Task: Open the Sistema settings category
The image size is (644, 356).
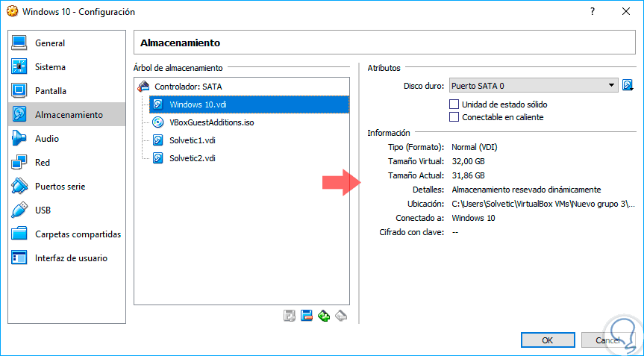Action: click(50, 67)
